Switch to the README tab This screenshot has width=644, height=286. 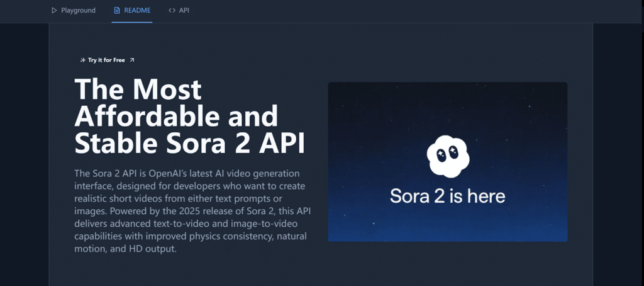click(132, 10)
